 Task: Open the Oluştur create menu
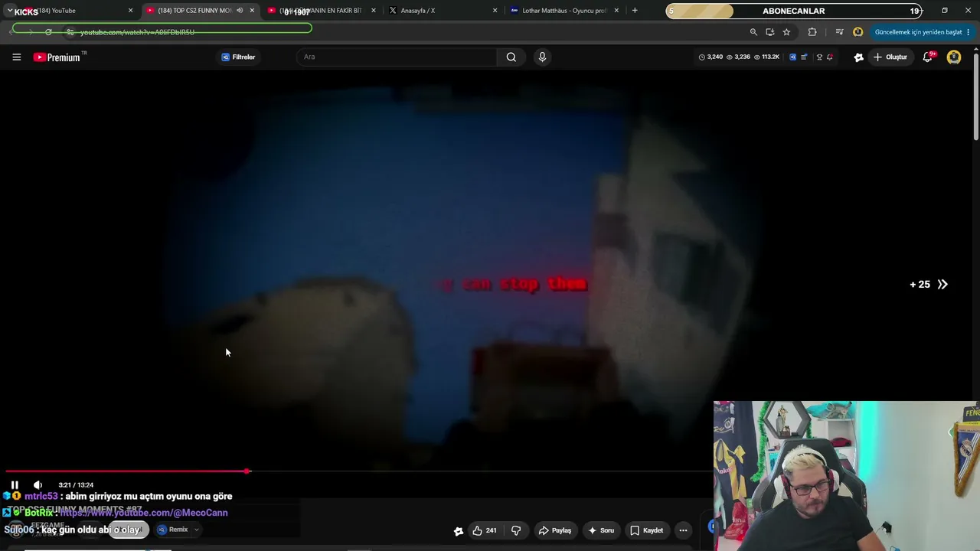point(890,57)
